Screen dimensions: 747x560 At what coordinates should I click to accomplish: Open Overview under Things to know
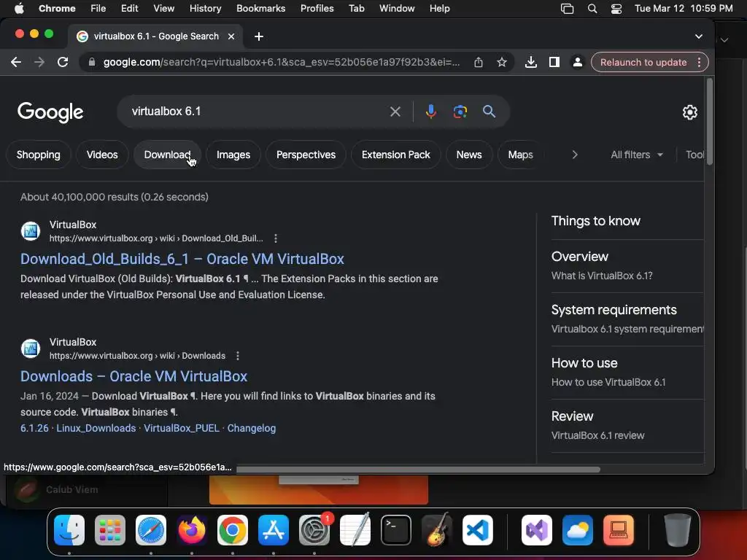pos(627,266)
